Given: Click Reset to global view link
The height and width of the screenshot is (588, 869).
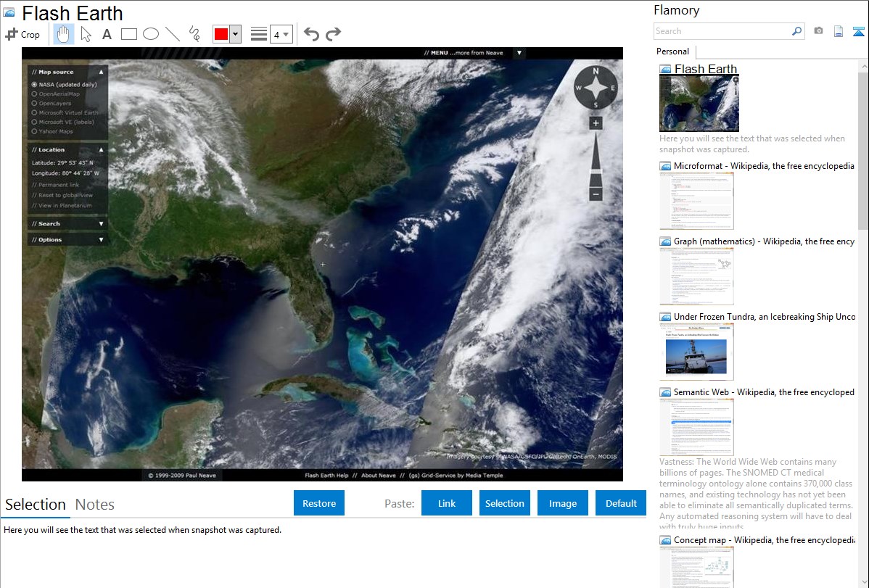Looking at the screenshot, I should [x=62, y=195].
